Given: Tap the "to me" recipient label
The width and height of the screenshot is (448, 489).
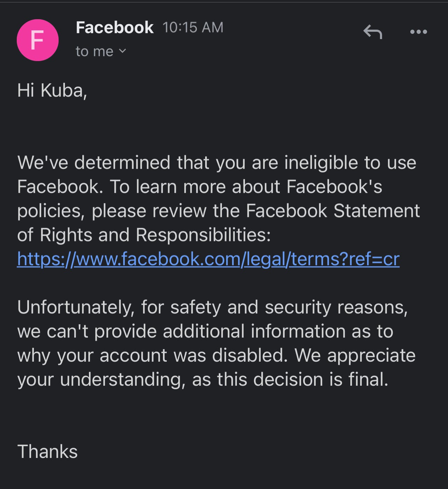Looking at the screenshot, I should coord(95,52).
